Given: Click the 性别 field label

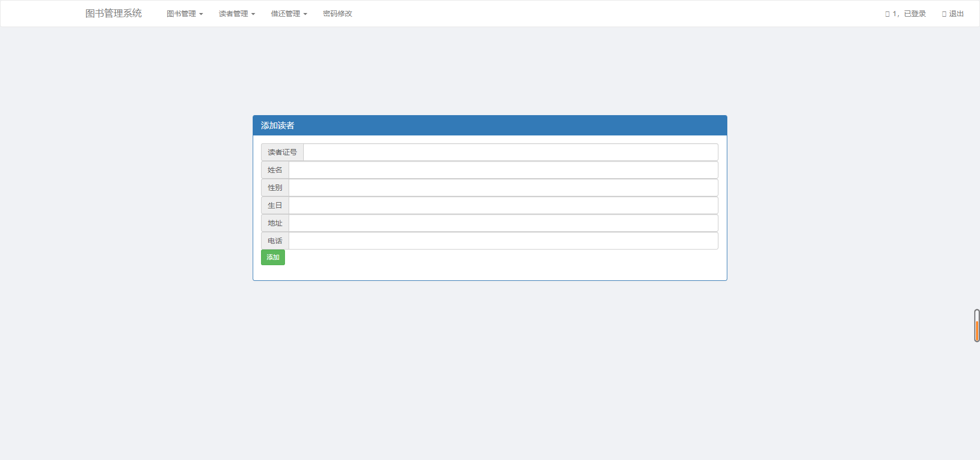Looking at the screenshot, I should coord(275,188).
